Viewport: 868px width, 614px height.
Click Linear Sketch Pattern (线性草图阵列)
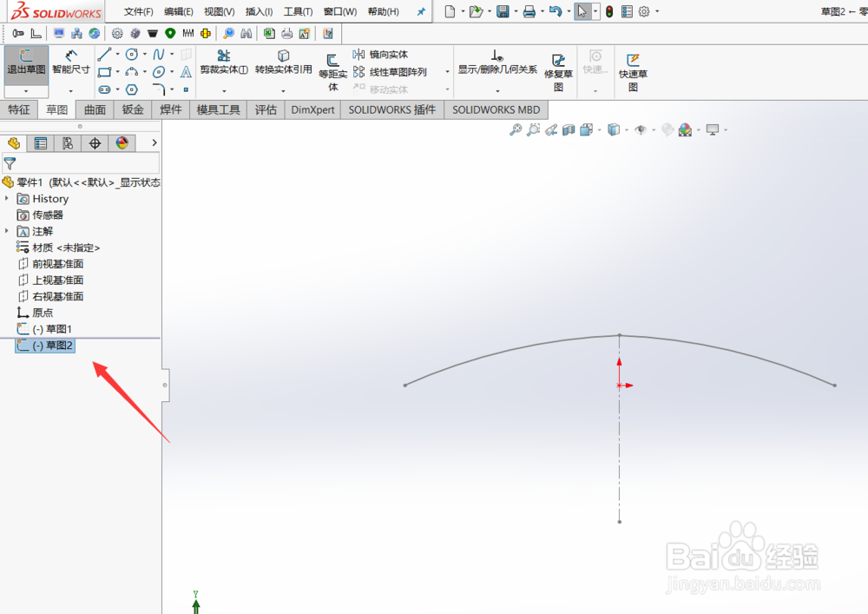tap(390, 72)
